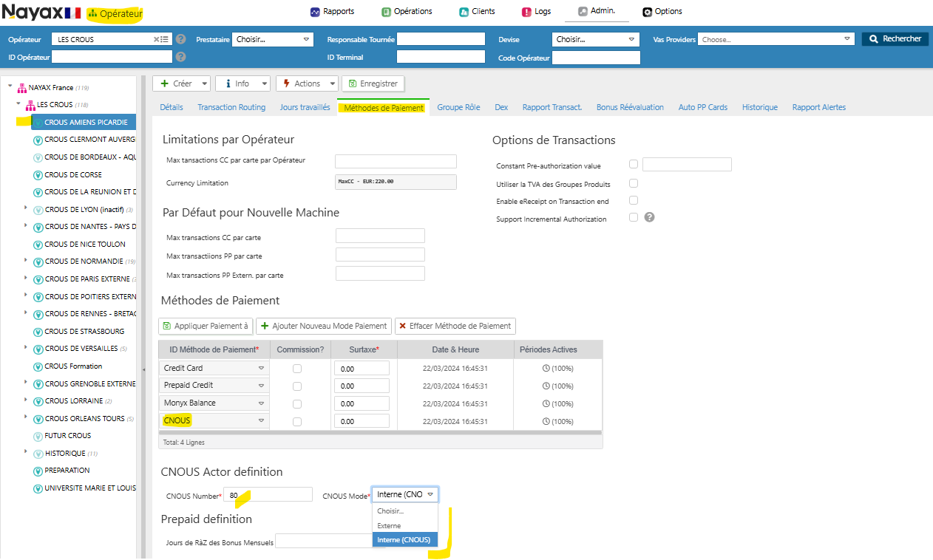The width and height of the screenshot is (933, 560).
Task: Select CROUS DE STRASBOURG in the tree
Action: (84, 332)
